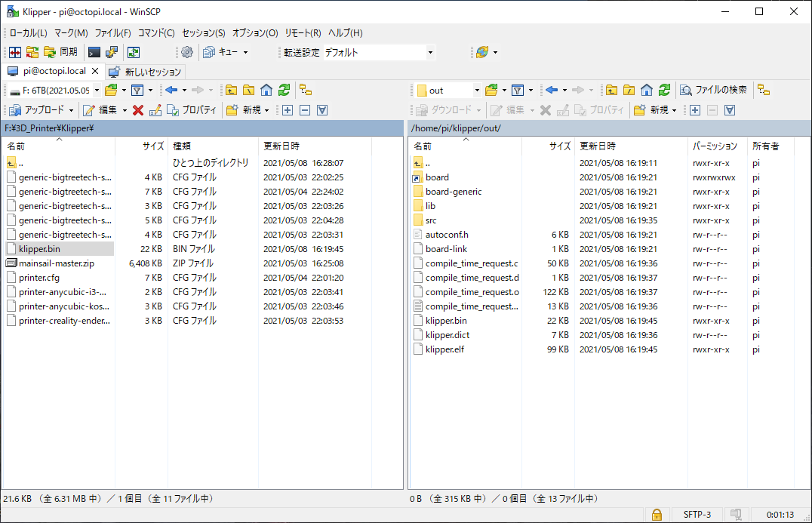Click the lock encryption status icon
812x523 pixels.
click(657, 514)
